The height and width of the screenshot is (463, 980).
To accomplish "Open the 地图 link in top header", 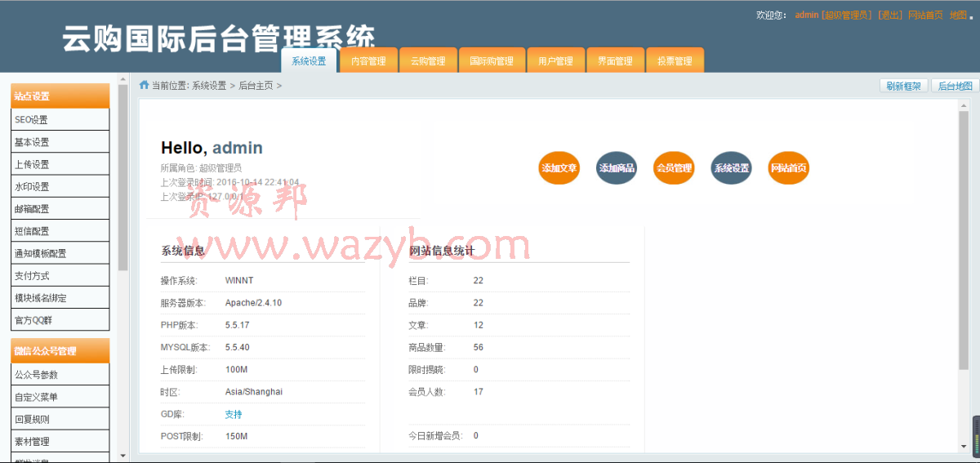I will pos(958,15).
